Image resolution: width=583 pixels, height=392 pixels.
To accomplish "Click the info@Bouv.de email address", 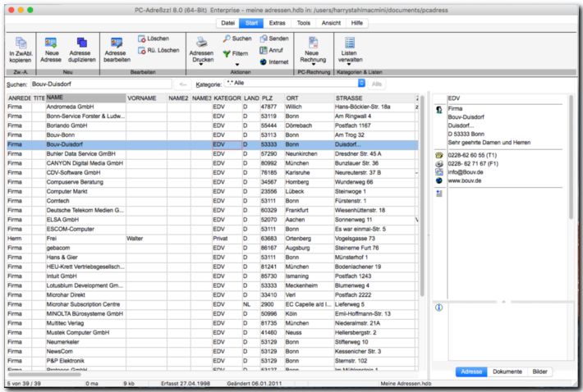I will [x=466, y=172].
